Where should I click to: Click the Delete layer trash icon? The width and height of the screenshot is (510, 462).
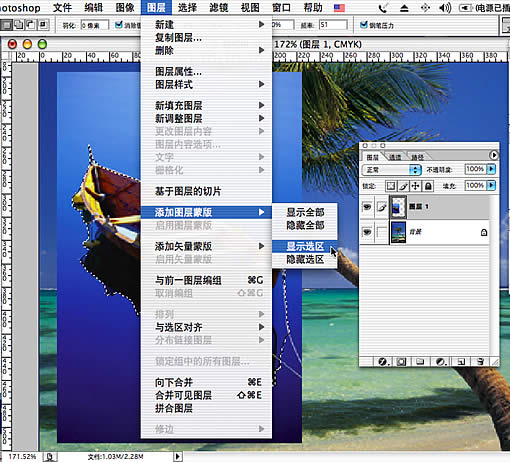pos(480,362)
